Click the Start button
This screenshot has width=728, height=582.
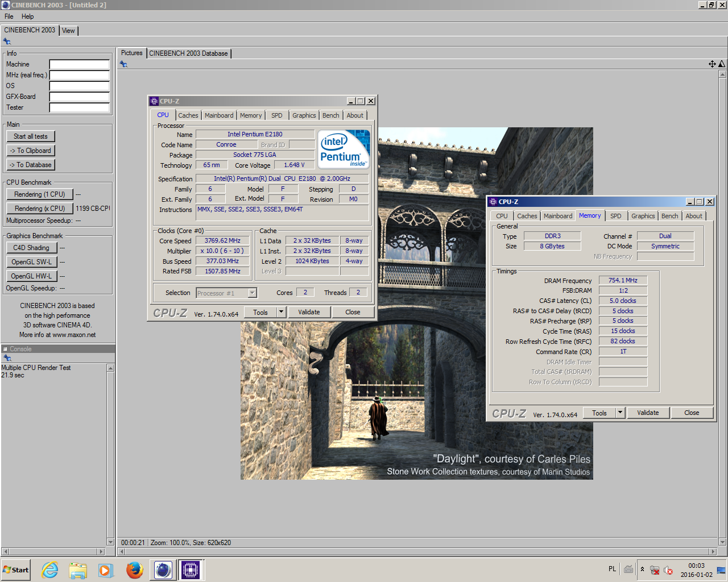coord(16,569)
